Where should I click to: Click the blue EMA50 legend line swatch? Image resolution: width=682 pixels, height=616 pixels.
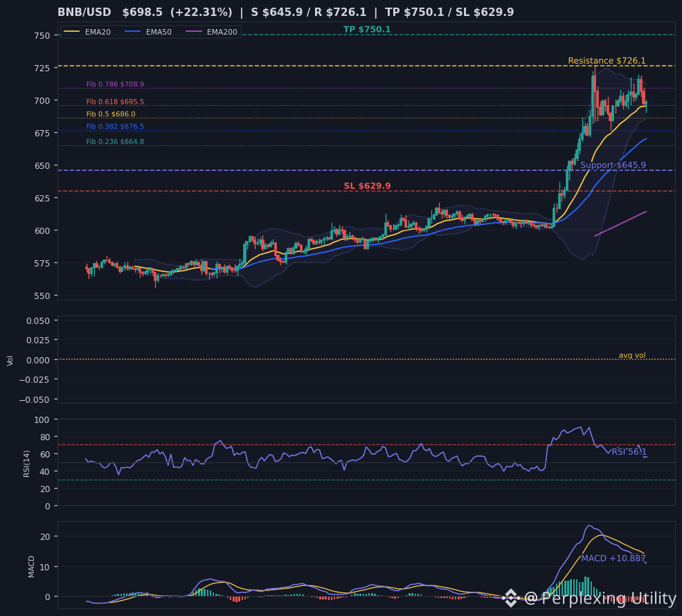[133, 32]
